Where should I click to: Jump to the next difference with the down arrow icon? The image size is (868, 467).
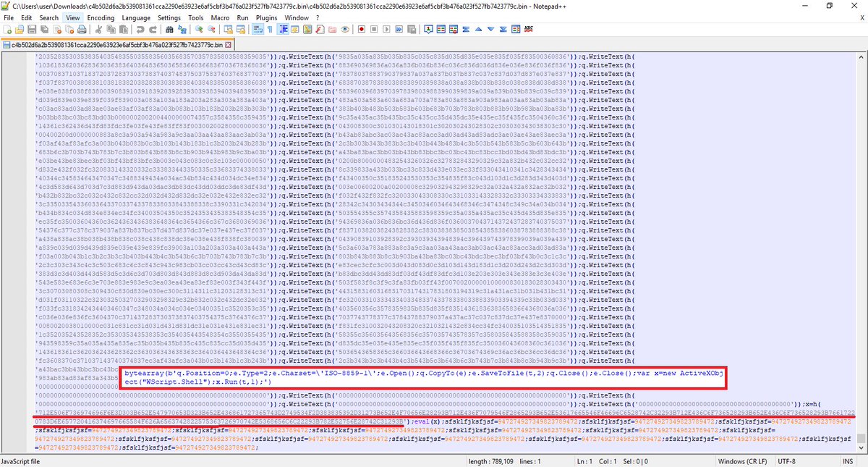[490, 29]
